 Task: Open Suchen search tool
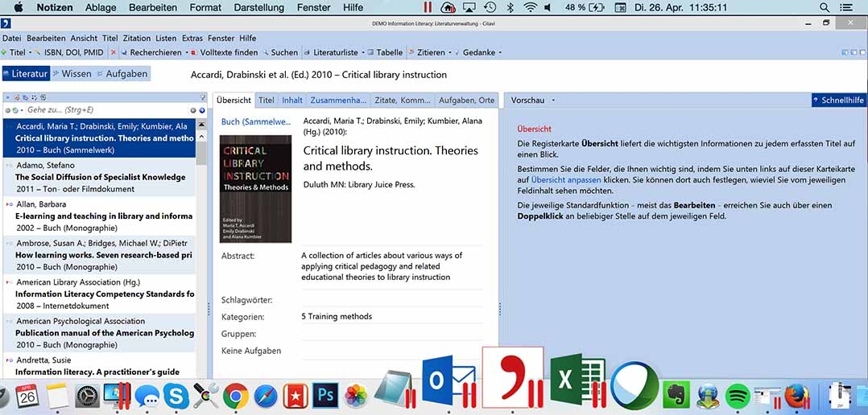pyautogui.click(x=283, y=53)
